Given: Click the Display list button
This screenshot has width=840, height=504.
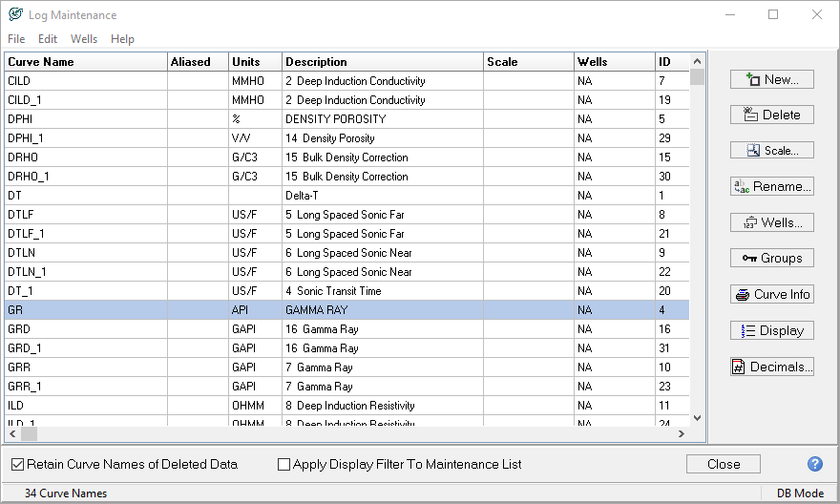Looking at the screenshot, I should click(771, 331).
